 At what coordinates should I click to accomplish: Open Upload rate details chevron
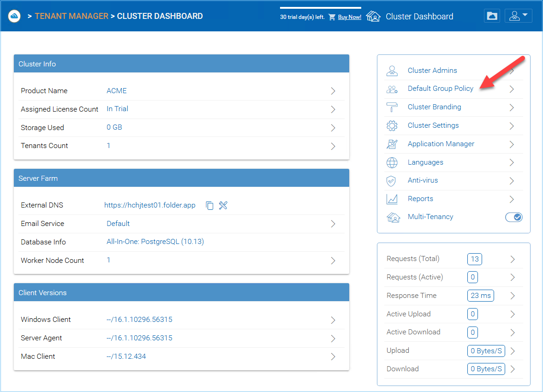(x=513, y=351)
